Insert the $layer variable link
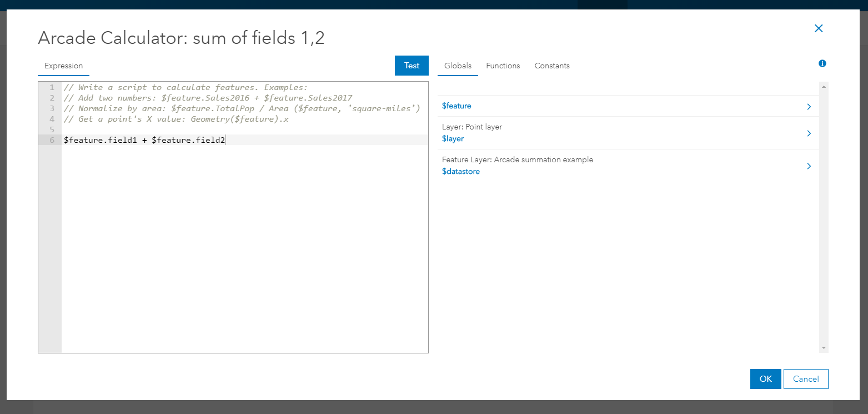868x414 pixels. [x=453, y=138]
